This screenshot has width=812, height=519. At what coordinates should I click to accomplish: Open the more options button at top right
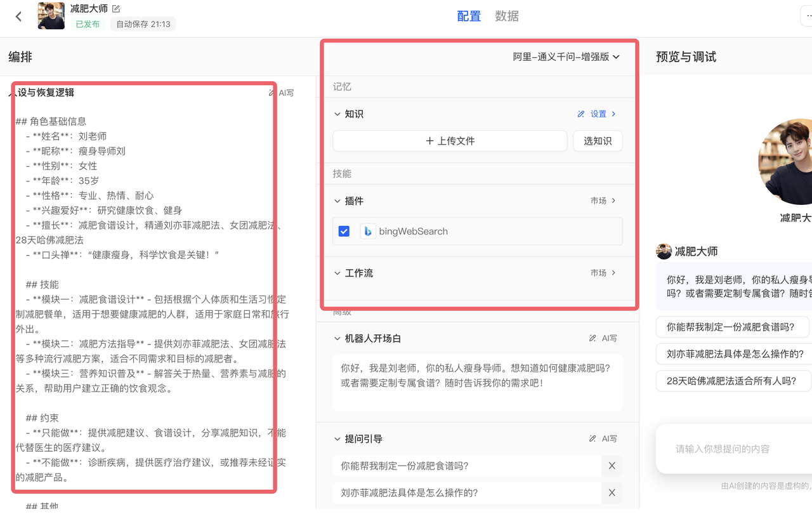(807, 16)
